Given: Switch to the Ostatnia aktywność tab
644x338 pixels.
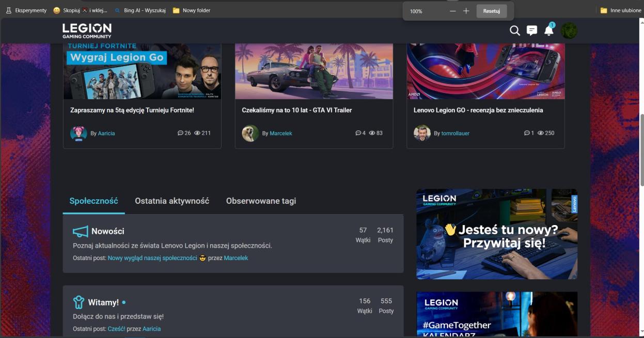Looking at the screenshot, I should [172, 201].
